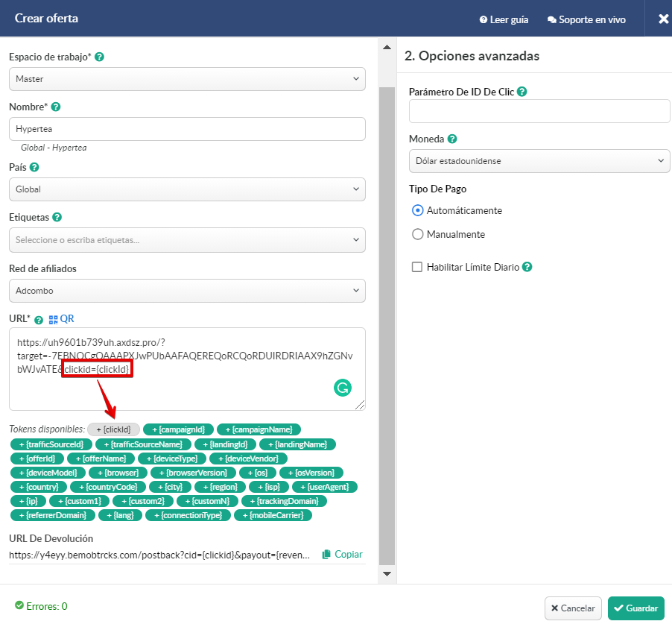Show help for Etiquetas
Image resolution: width=672 pixels, height=627 pixels.
coord(57,218)
